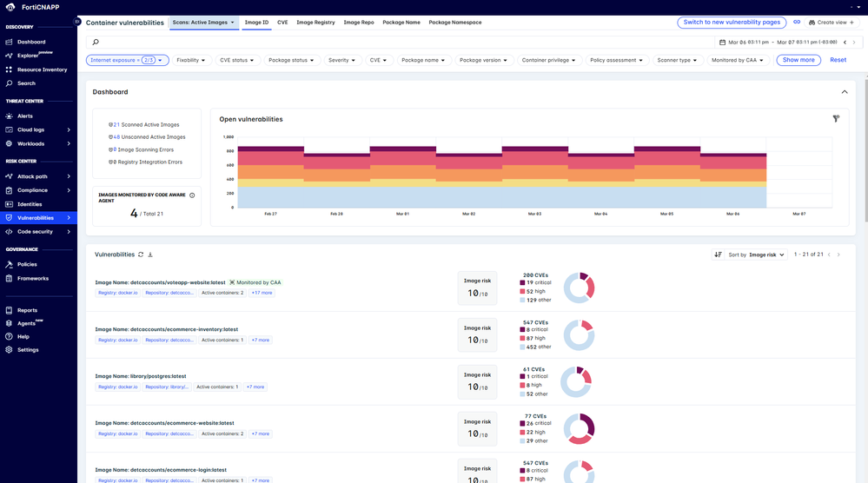
Task: Open the Severity filter dropdown
Action: 341,61
